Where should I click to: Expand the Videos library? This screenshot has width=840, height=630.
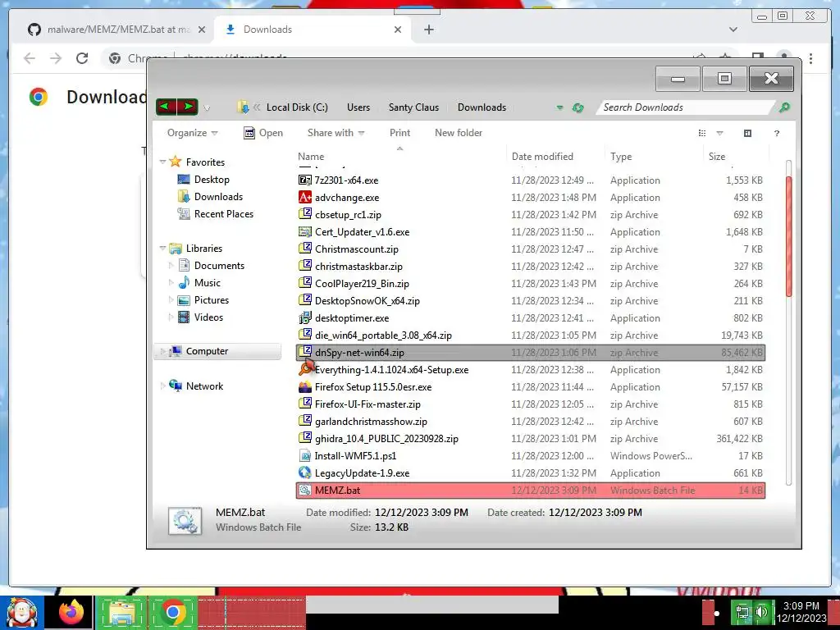pyautogui.click(x=171, y=317)
